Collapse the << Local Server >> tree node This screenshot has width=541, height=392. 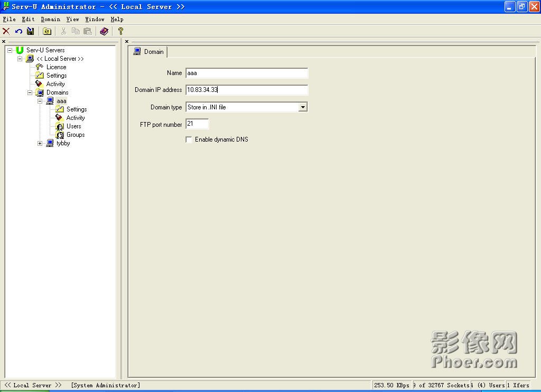[x=20, y=59]
